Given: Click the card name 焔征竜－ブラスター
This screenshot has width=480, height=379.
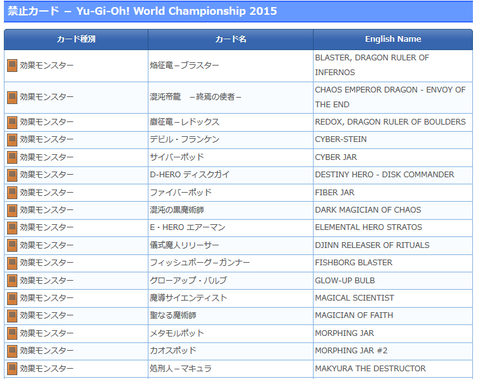Looking at the screenshot, I should click(x=184, y=65).
